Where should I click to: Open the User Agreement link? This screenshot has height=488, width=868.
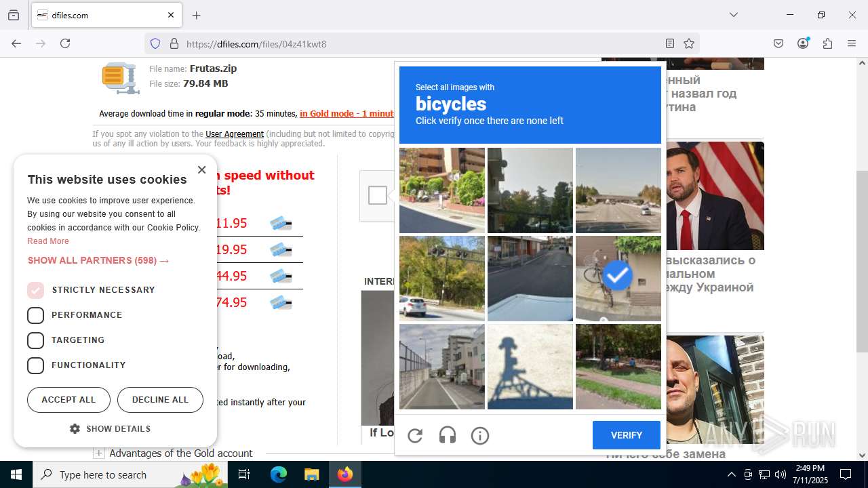[235, 134]
